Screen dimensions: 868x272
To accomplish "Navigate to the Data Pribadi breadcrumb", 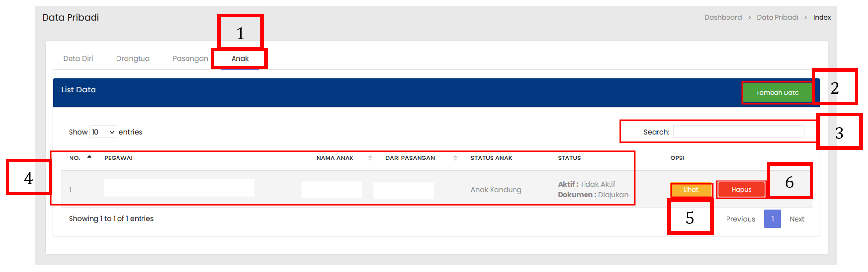I will (x=777, y=17).
